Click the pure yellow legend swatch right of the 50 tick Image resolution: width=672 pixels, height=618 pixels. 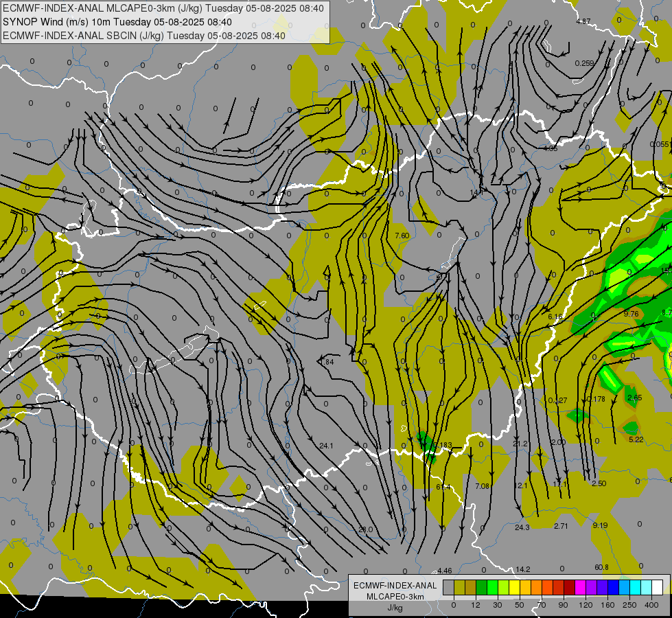(514, 587)
